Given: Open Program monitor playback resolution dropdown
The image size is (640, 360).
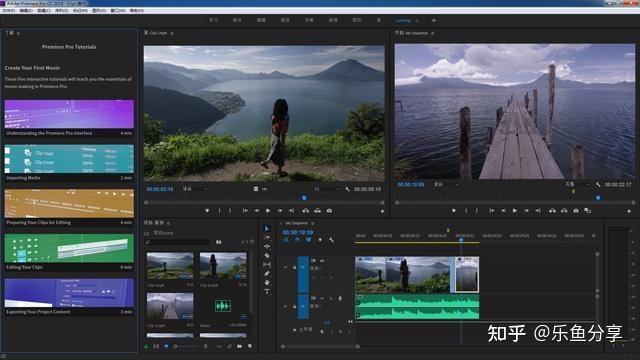Looking at the screenshot, I should [x=577, y=184].
